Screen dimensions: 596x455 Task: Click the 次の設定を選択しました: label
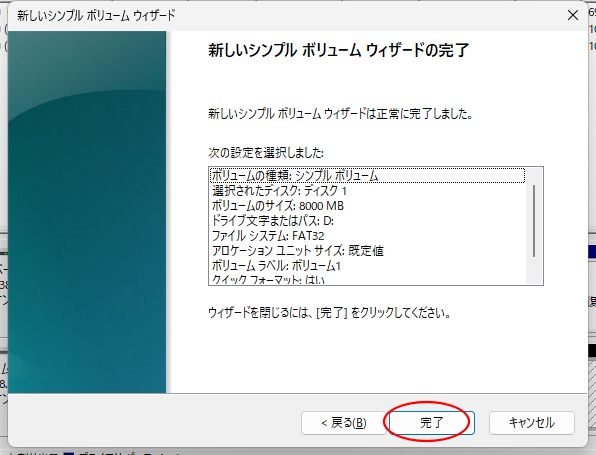(x=266, y=152)
